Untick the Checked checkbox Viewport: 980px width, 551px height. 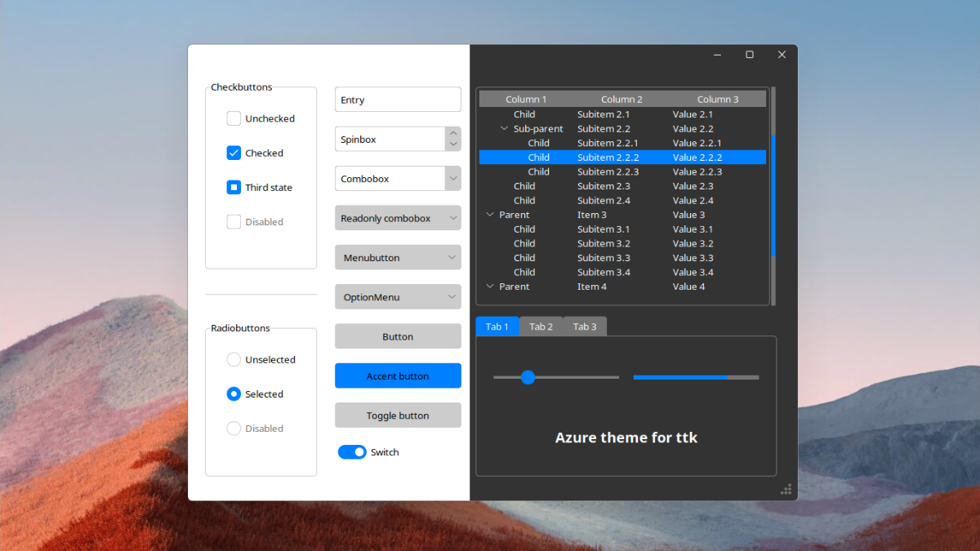(234, 153)
